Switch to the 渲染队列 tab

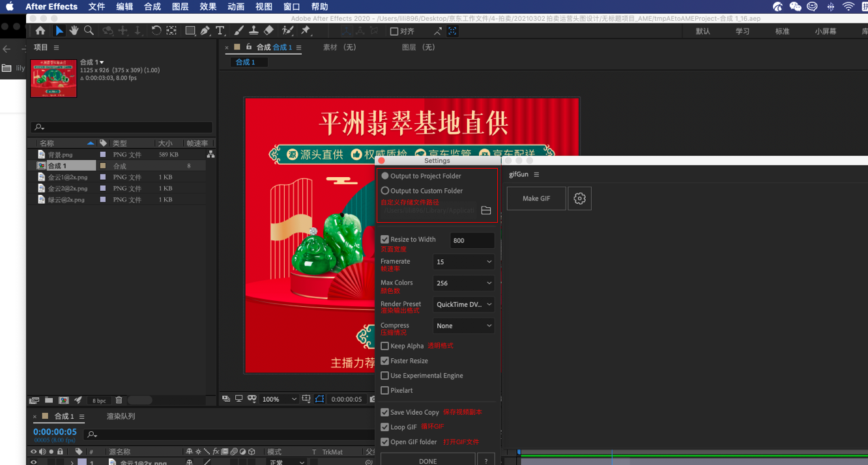coord(120,416)
